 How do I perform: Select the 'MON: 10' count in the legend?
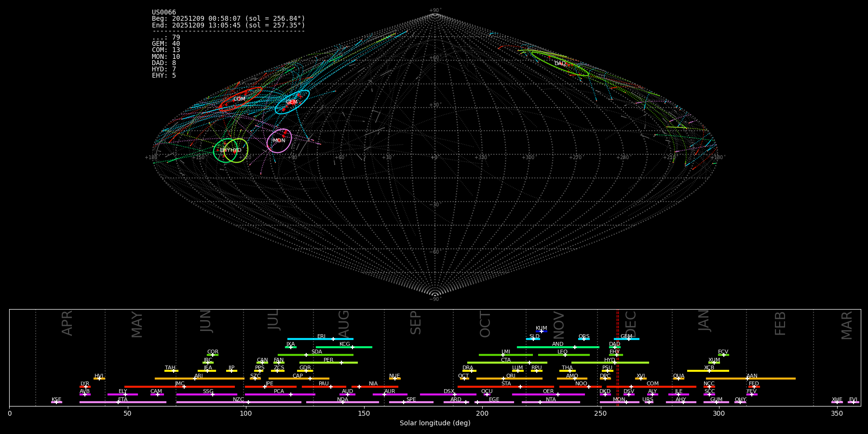click(166, 57)
